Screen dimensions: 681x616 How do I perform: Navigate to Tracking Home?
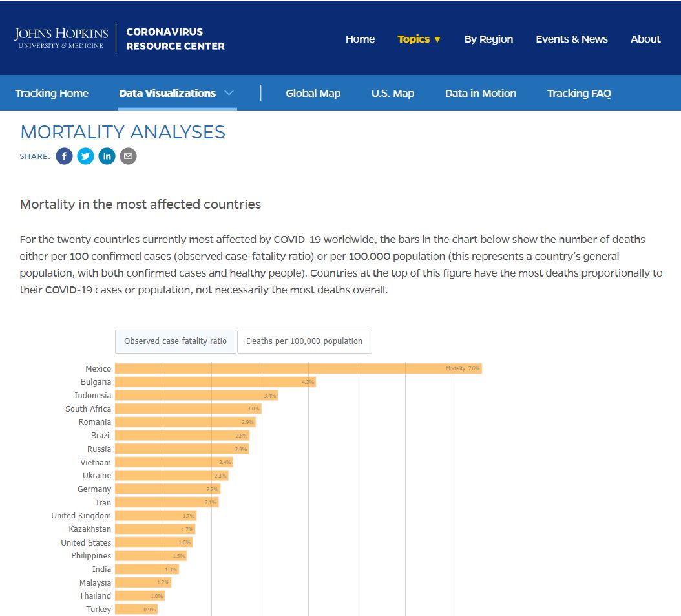click(52, 93)
